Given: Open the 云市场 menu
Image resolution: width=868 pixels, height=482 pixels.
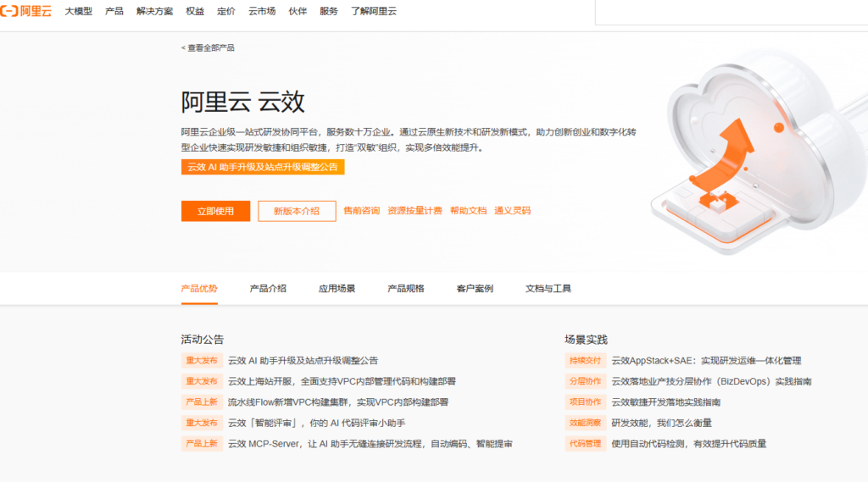Looking at the screenshot, I should point(262,11).
